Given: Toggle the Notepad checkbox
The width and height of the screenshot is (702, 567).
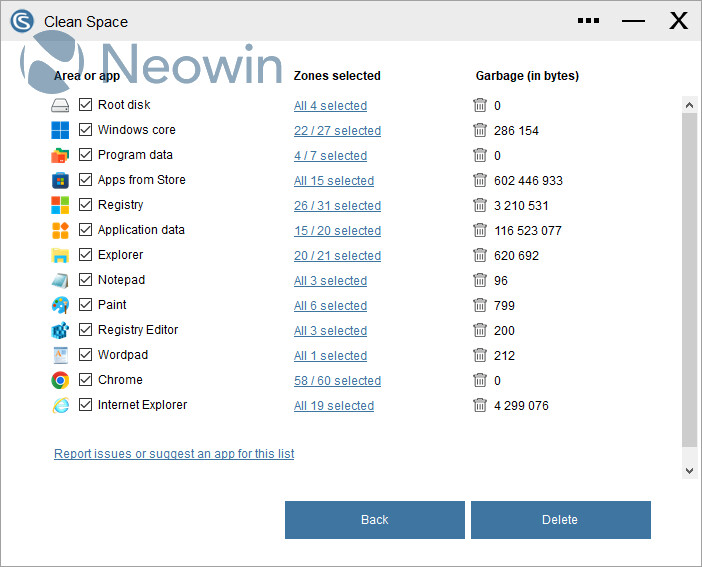Looking at the screenshot, I should 86,280.
